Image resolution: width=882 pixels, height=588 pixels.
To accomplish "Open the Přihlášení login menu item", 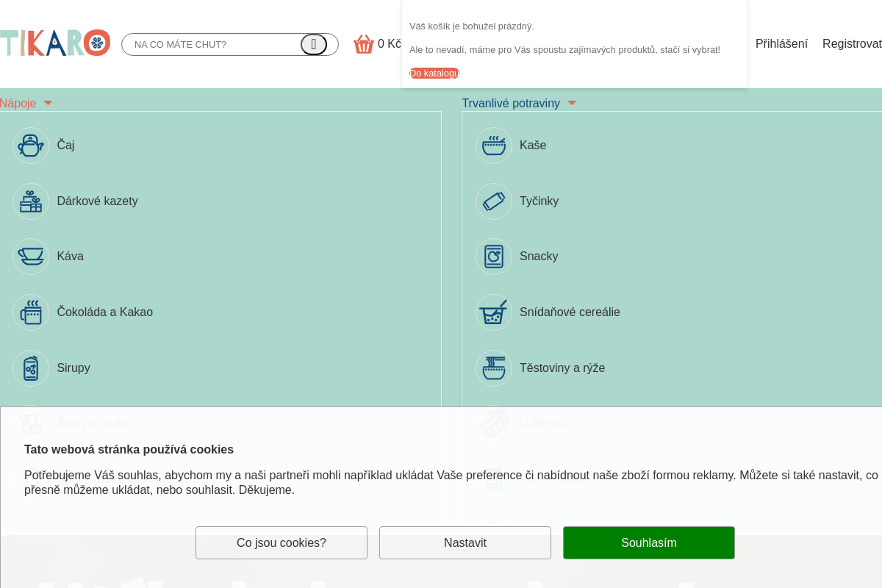I will (781, 44).
